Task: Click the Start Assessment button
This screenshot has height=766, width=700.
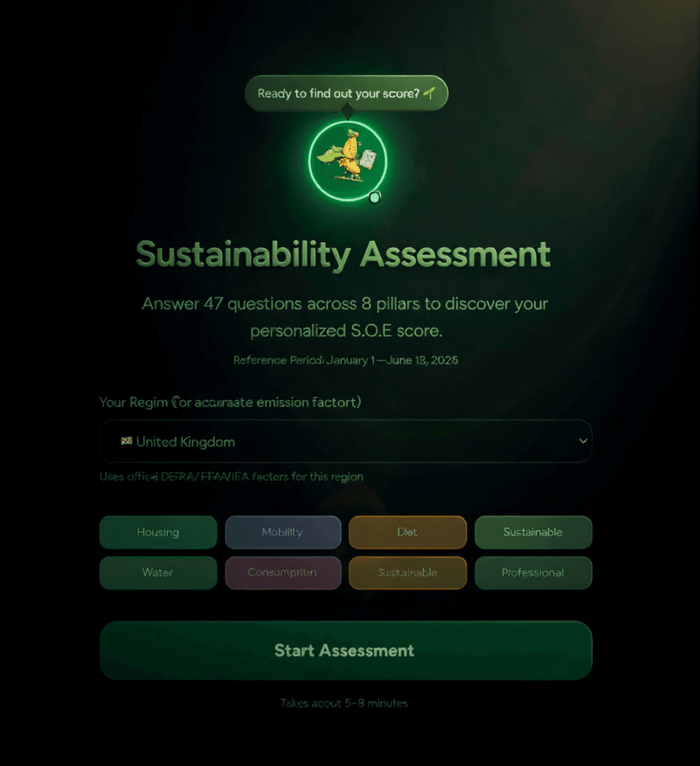Action: 346,650
